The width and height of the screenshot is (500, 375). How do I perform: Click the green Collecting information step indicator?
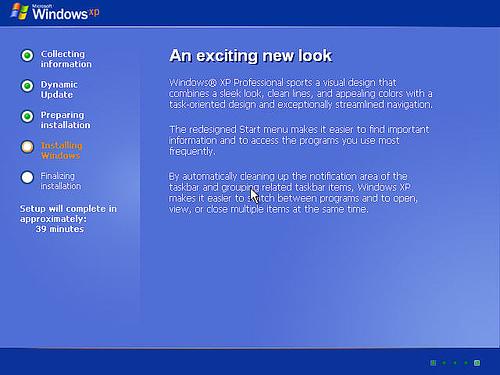[x=27, y=55]
